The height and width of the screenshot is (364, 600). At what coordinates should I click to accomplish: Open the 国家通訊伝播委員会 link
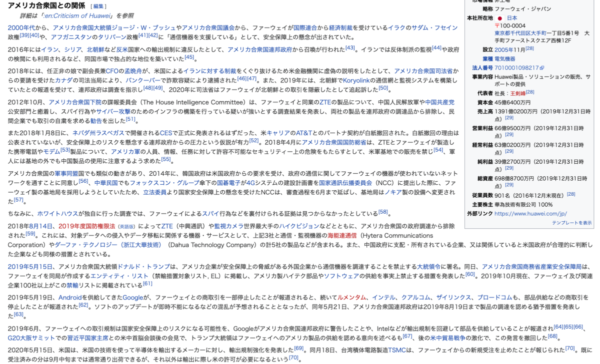pyautogui.click(x=345, y=183)
